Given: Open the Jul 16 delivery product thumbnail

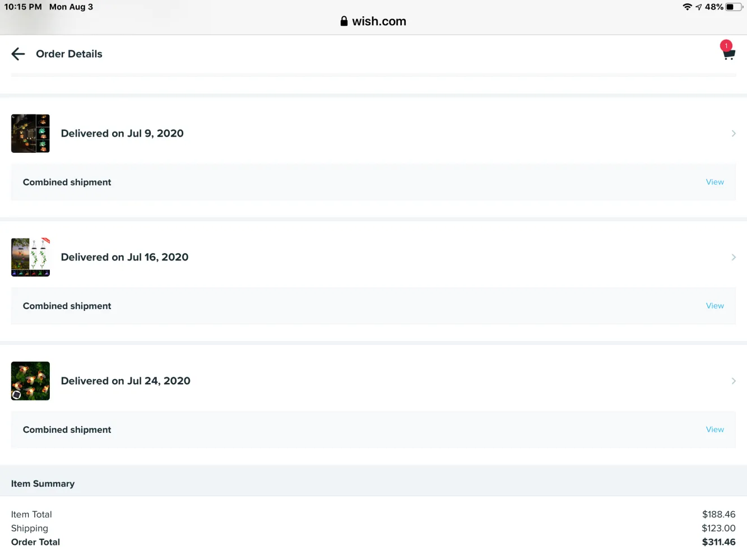Looking at the screenshot, I should (x=30, y=257).
